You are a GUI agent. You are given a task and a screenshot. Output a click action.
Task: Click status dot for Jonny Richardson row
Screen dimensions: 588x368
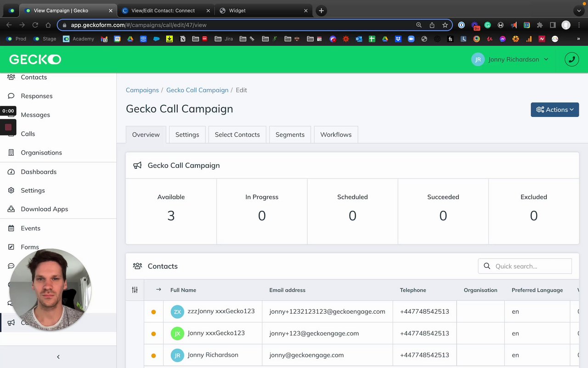[x=153, y=355]
